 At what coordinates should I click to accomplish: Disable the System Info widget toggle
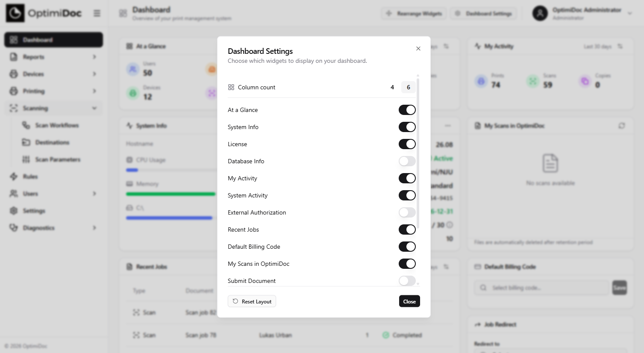(407, 127)
